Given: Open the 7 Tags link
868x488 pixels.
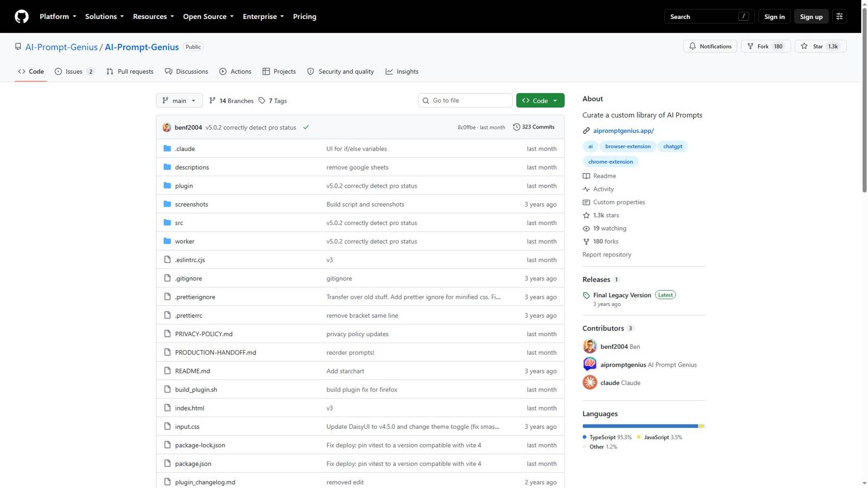Looking at the screenshot, I should (272, 100).
